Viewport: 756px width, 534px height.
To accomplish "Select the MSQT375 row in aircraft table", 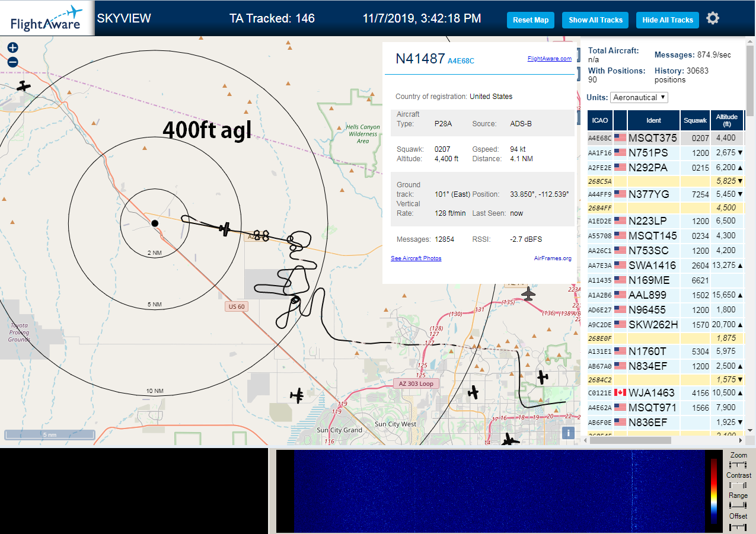I will 666,138.
